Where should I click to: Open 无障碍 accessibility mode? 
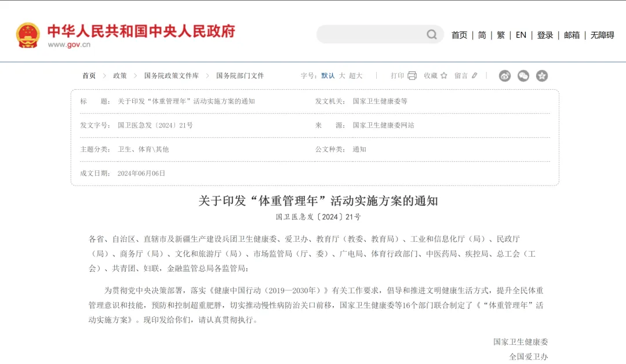602,35
